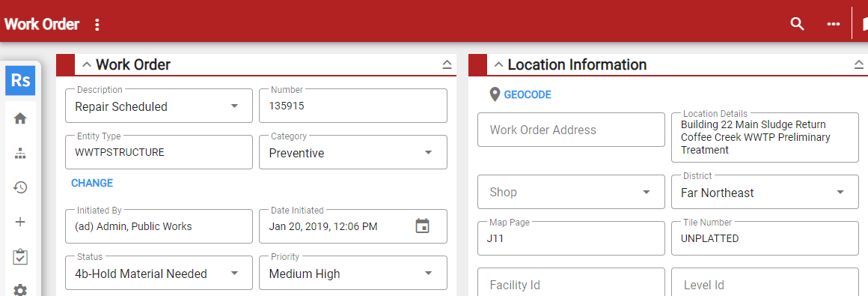
Task: Click the plus icon in sidebar
Action: click(20, 223)
